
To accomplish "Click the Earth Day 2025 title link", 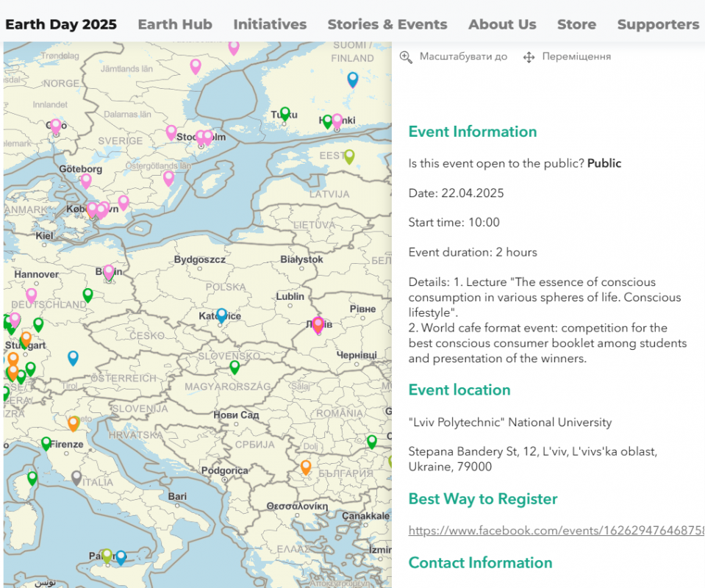I will (61, 24).
